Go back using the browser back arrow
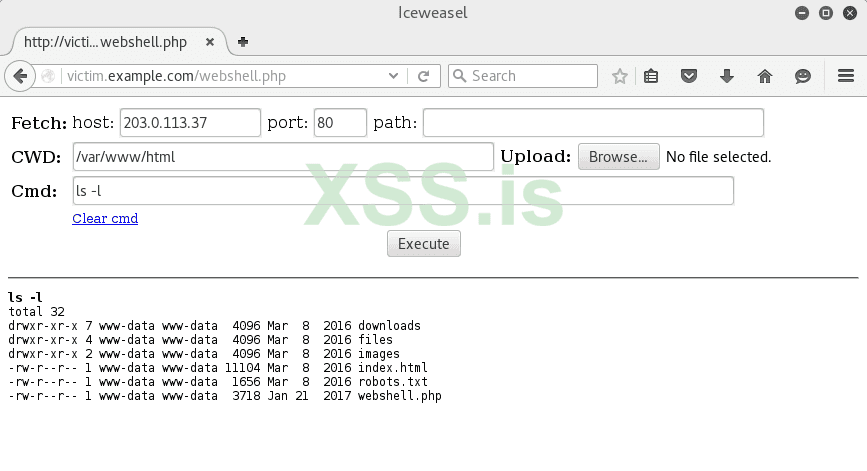The image size is (867, 471). [20, 76]
